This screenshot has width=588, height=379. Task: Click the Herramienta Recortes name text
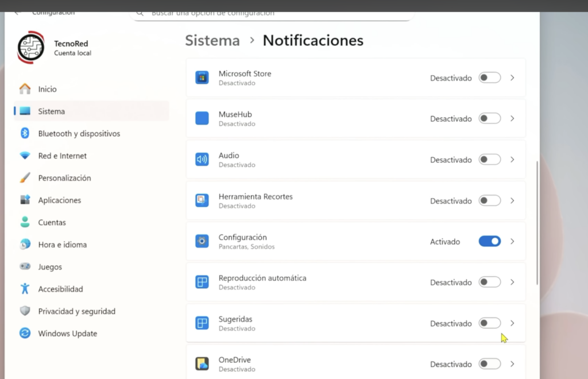pos(256,196)
